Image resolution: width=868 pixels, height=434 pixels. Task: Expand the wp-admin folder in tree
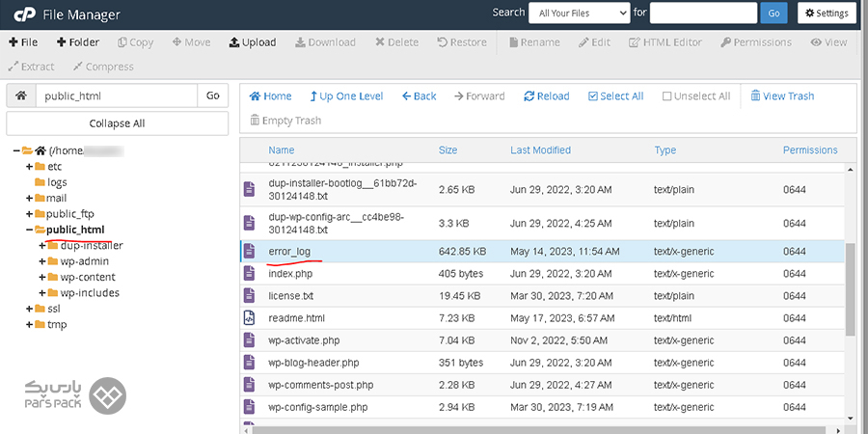pos(42,261)
